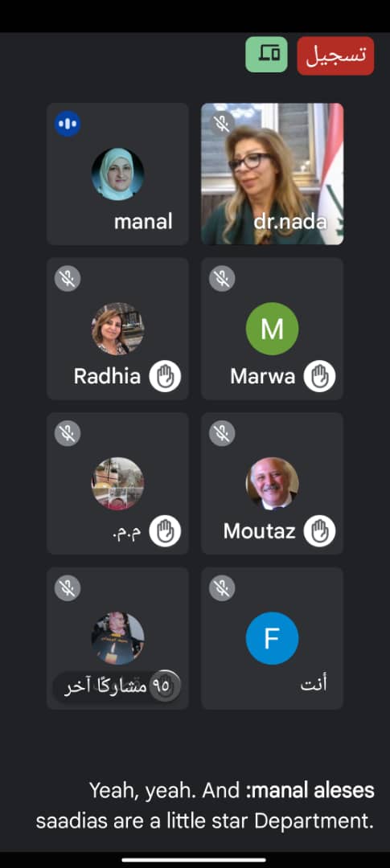Tap Moutaz's profile photo
Image resolution: width=390 pixels, height=868 pixels.
272,483
